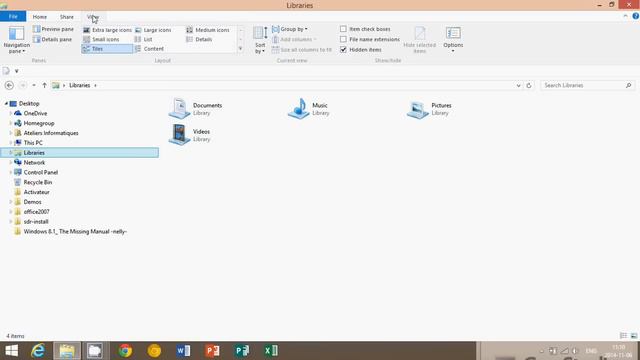Viewport: 640px width, 360px height.
Task: Open the Pictures library
Action: coord(429,109)
